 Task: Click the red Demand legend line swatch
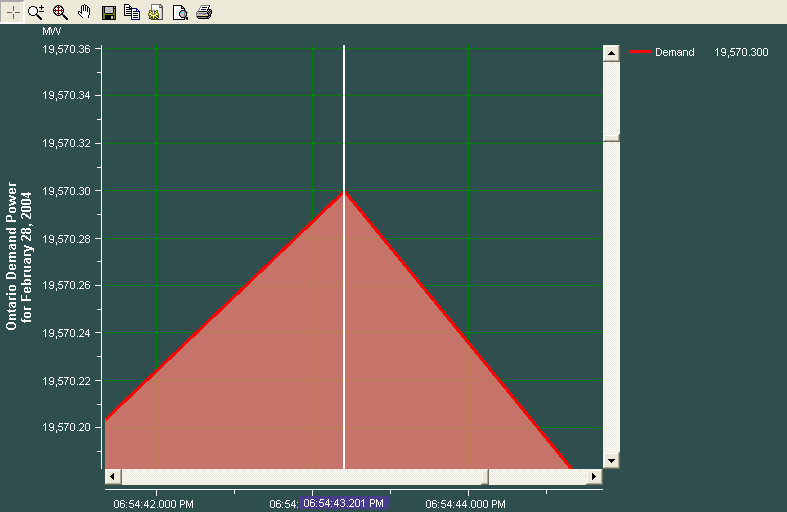[640, 52]
